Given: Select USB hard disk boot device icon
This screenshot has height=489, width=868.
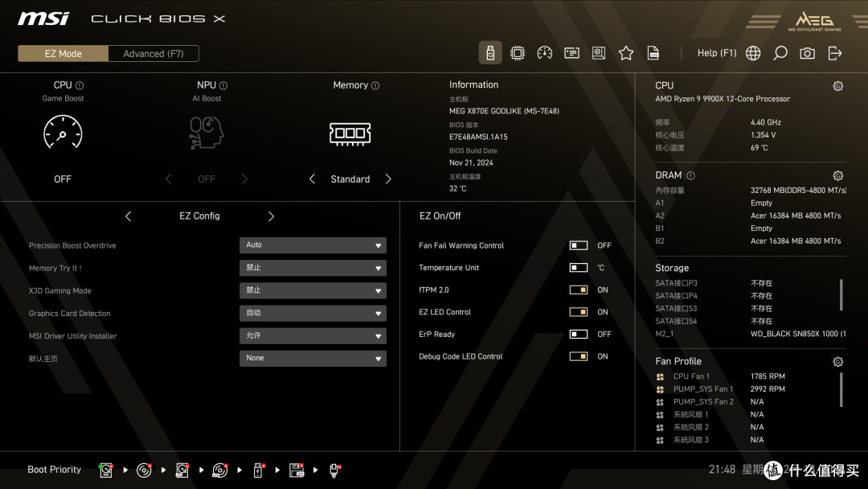Looking at the screenshot, I should click(182, 471).
